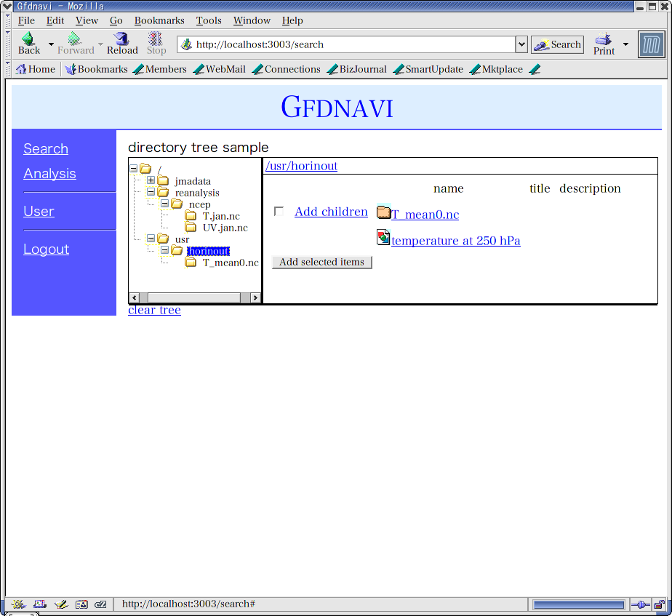Screen dimensions: 672x616
Task: Open the Connections bookmark
Action: (x=287, y=69)
